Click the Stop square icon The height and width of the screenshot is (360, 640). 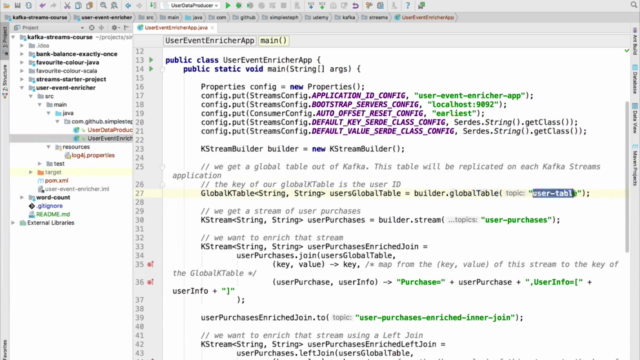click(284, 6)
